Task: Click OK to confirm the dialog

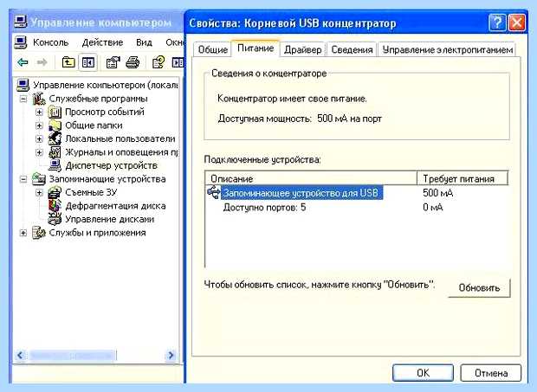Action: [x=423, y=373]
